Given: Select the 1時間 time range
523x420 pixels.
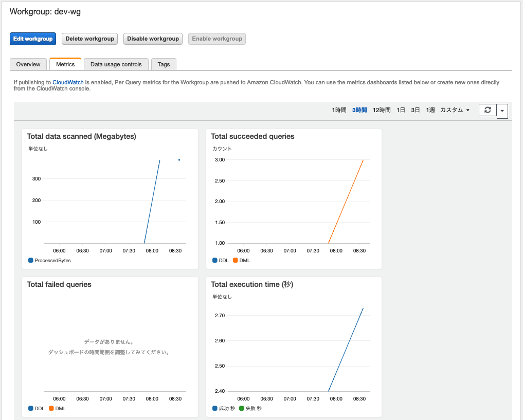Looking at the screenshot, I should 339,110.
